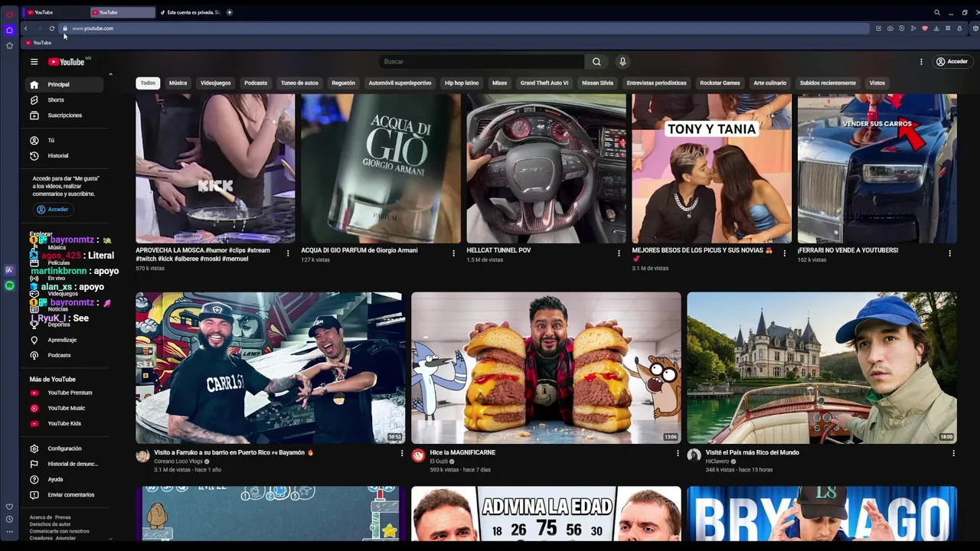
Task: Open the ADIVINA LA EDAD video thumbnail
Action: pos(546,514)
